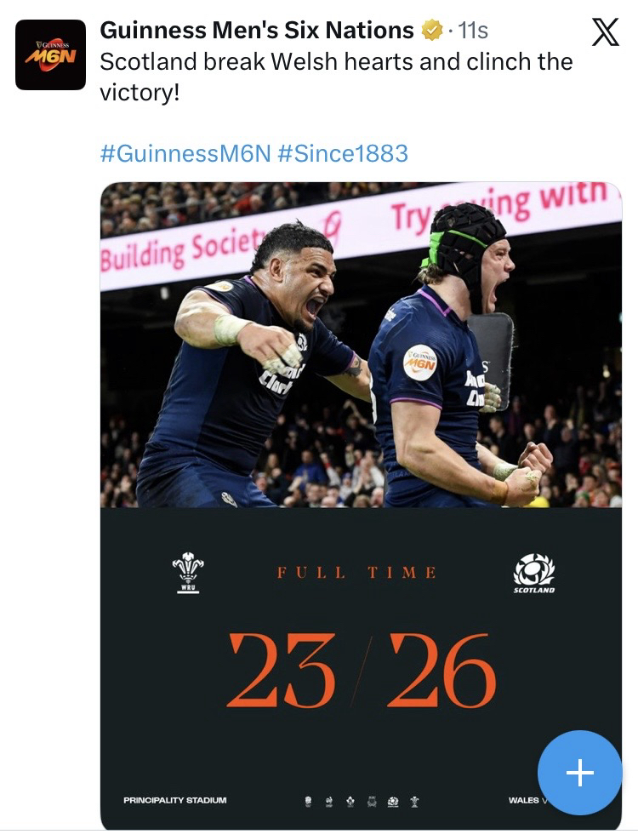The width and height of the screenshot is (638, 840).
Task: Click the 11s post timestamp
Action: (473, 31)
